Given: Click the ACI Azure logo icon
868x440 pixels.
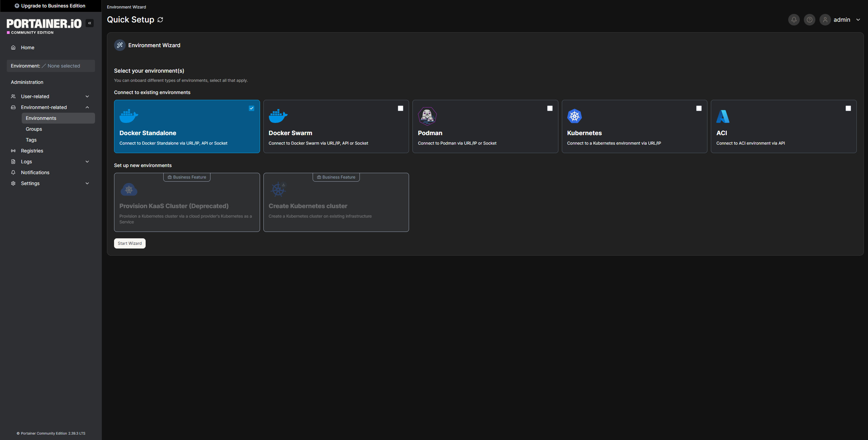Looking at the screenshot, I should tap(723, 116).
